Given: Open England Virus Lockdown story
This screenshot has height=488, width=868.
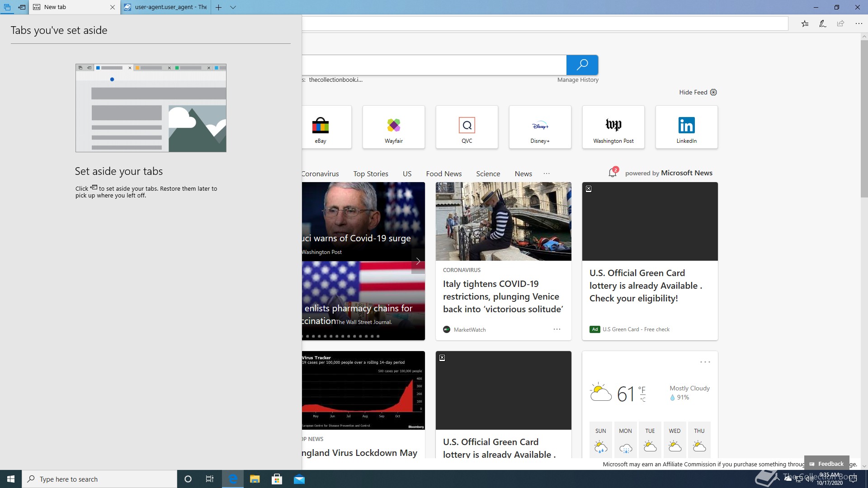Looking at the screenshot, I should tap(360, 452).
